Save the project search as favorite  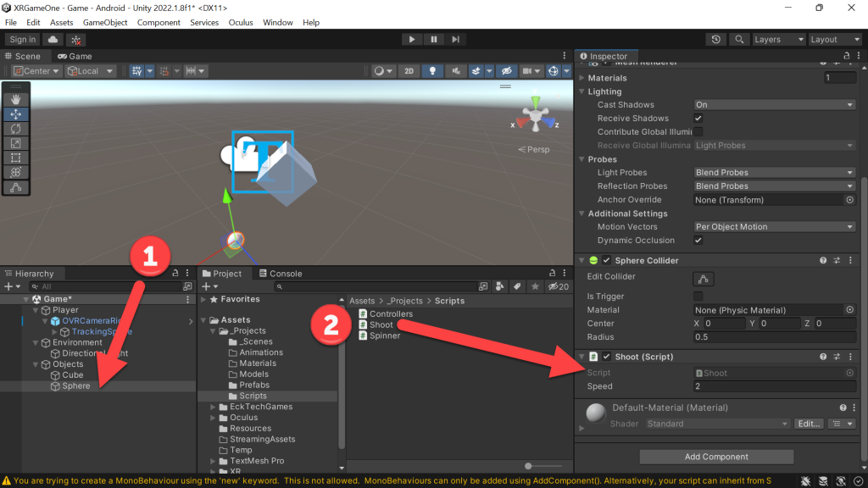click(x=535, y=286)
